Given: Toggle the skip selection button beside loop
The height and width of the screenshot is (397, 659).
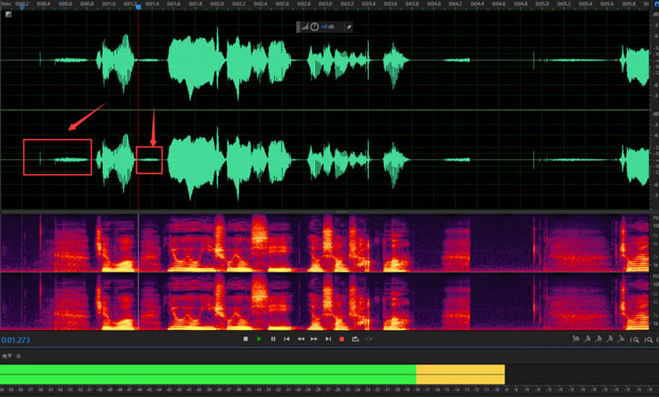Looking at the screenshot, I should click(369, 339).
